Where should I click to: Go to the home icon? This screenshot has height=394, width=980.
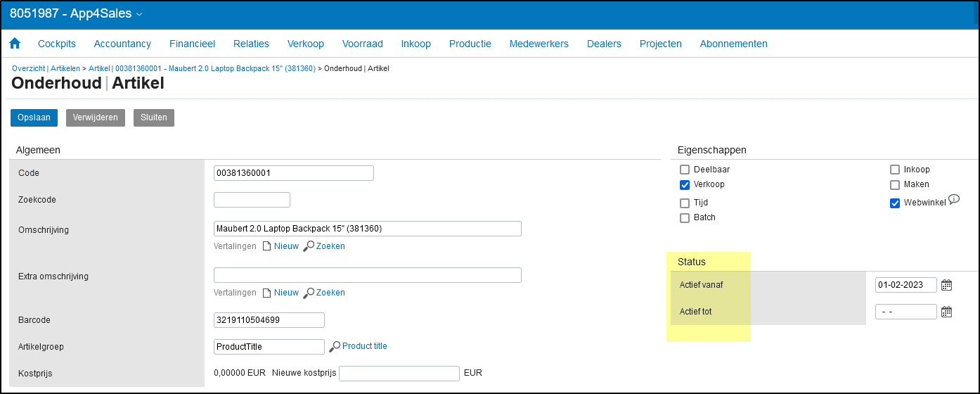(15, 44)
